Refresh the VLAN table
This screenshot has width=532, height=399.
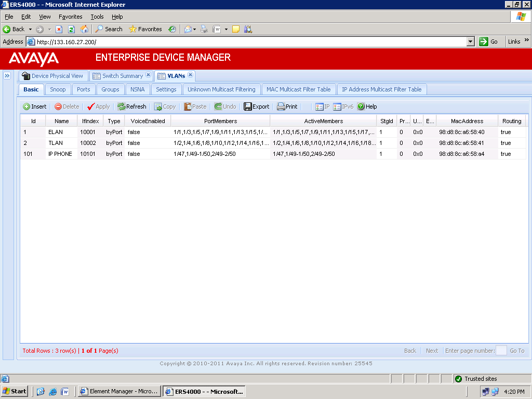(x=132, y=107)
